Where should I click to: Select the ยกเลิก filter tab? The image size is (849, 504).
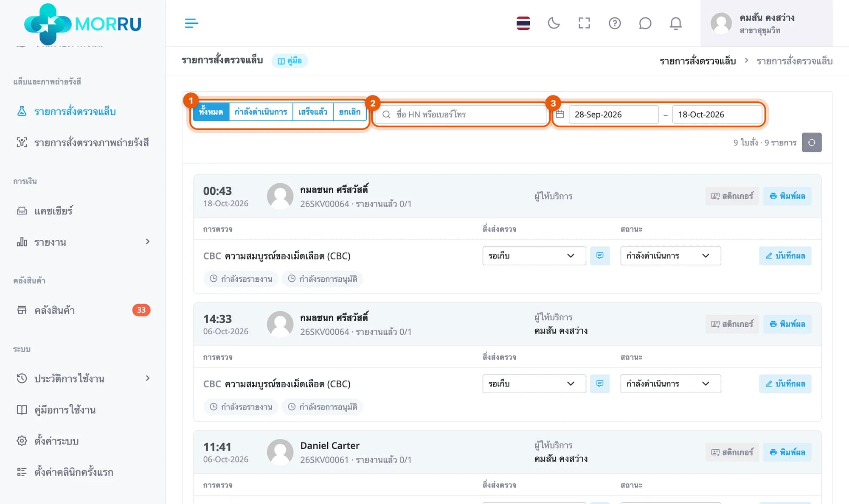click(x=349, y=112)
